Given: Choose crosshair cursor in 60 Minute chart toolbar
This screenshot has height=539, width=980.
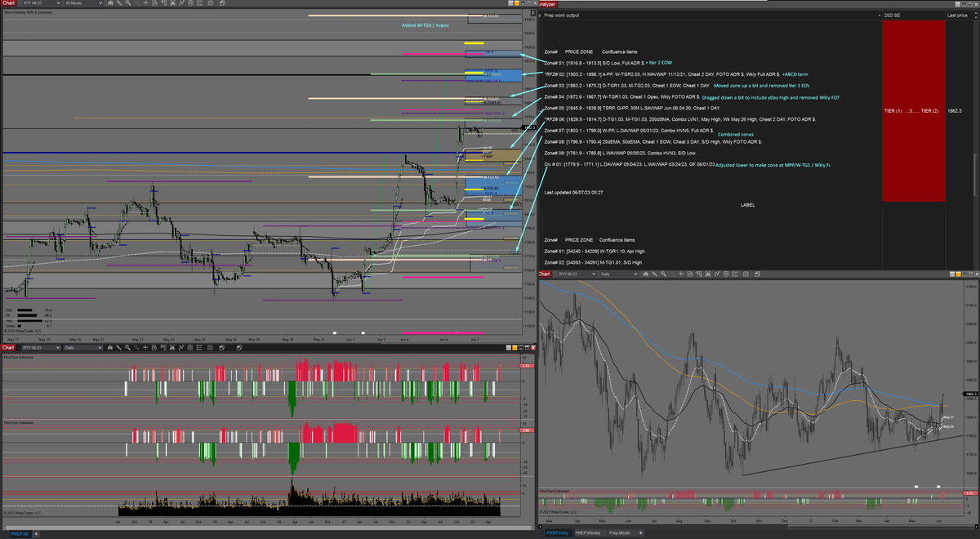Looking at the screenshot, I should 146,3.
